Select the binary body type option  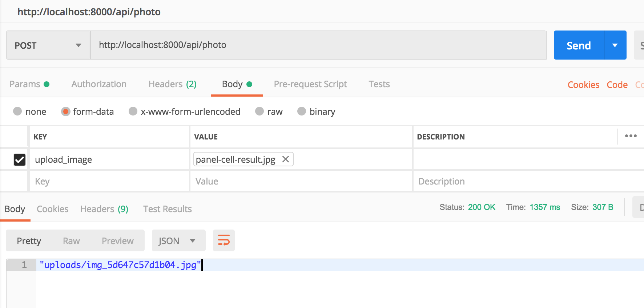(302, 111)
